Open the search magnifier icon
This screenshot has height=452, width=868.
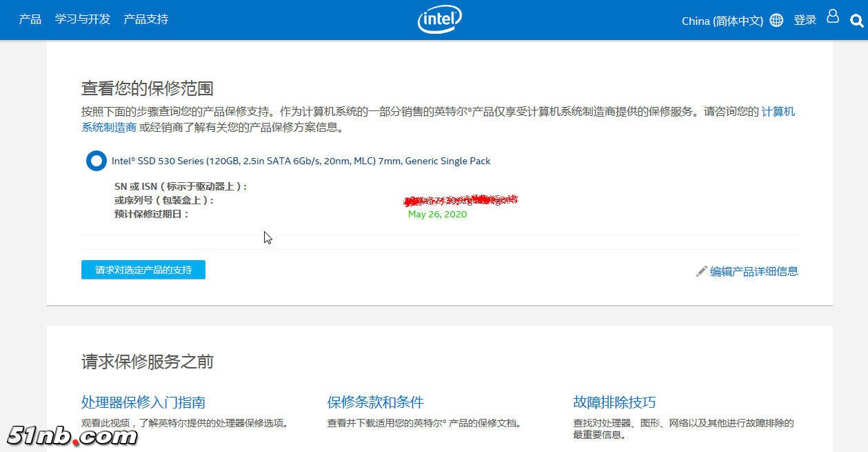[x=857, y=21]
